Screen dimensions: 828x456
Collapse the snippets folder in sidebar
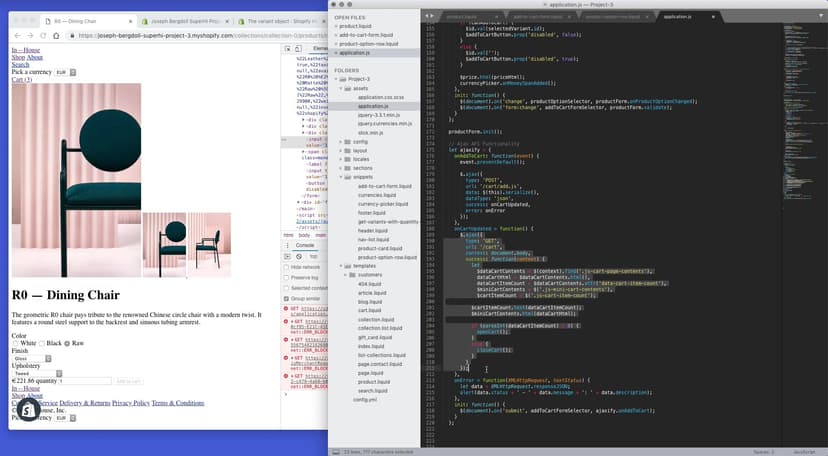click(342, 178)
